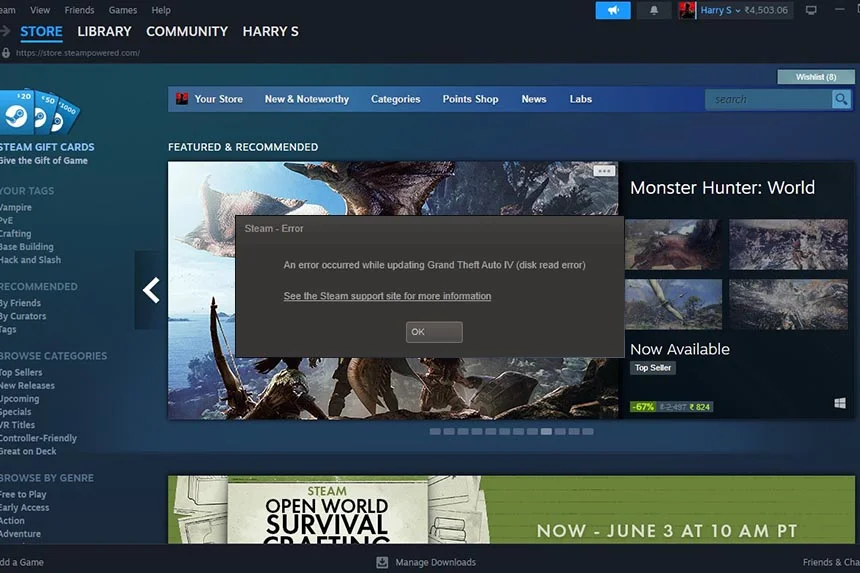Open the Open World Survival Crafting banner

511,509
